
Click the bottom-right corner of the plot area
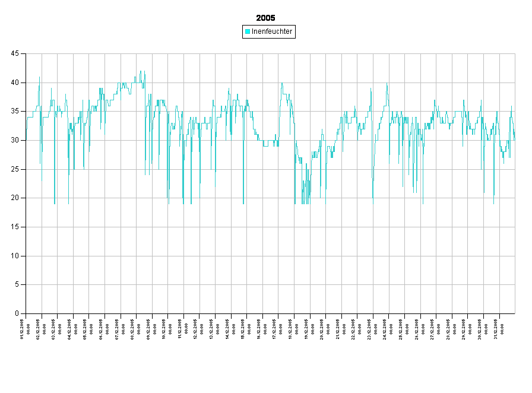click(x=515, y=313)
